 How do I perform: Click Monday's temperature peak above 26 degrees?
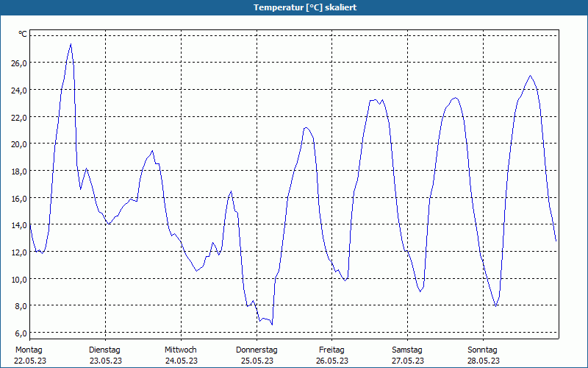(71, 44)
